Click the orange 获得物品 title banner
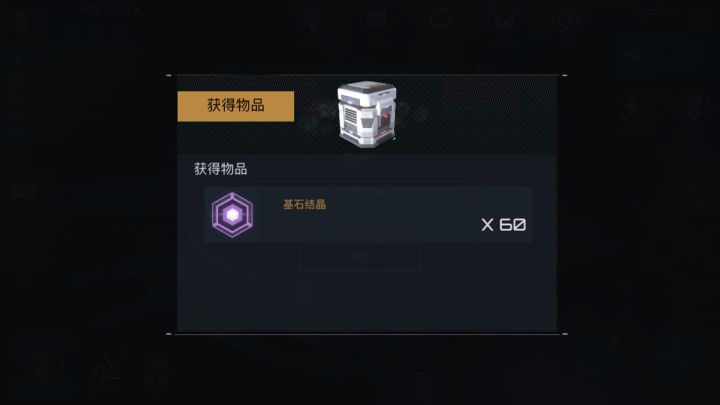This screenshot has width=720, height=405. (x=236, y=106)
